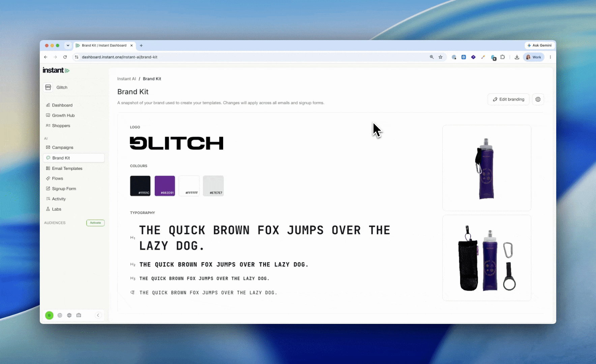
Task: Open settings gear at sidebar bottom
Action: [60, 315]
